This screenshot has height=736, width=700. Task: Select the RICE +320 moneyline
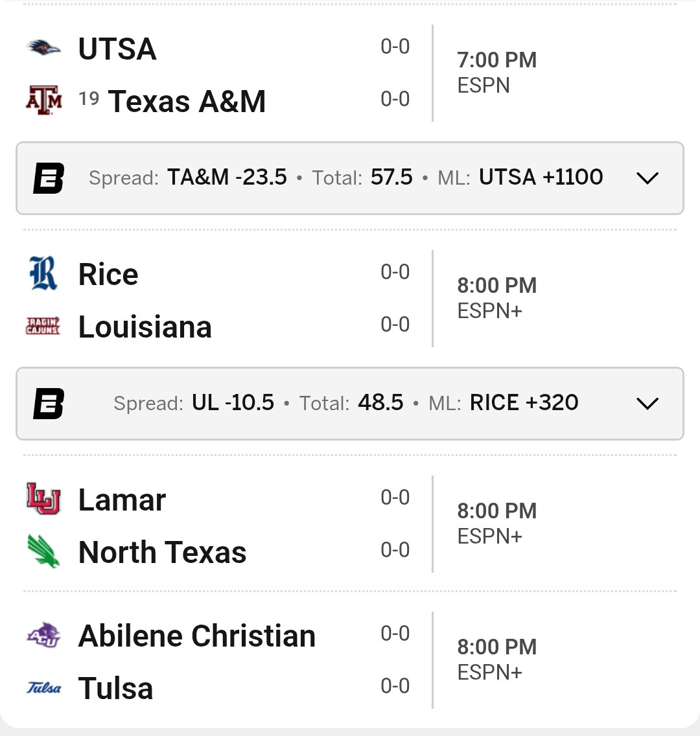pos(524,402)
